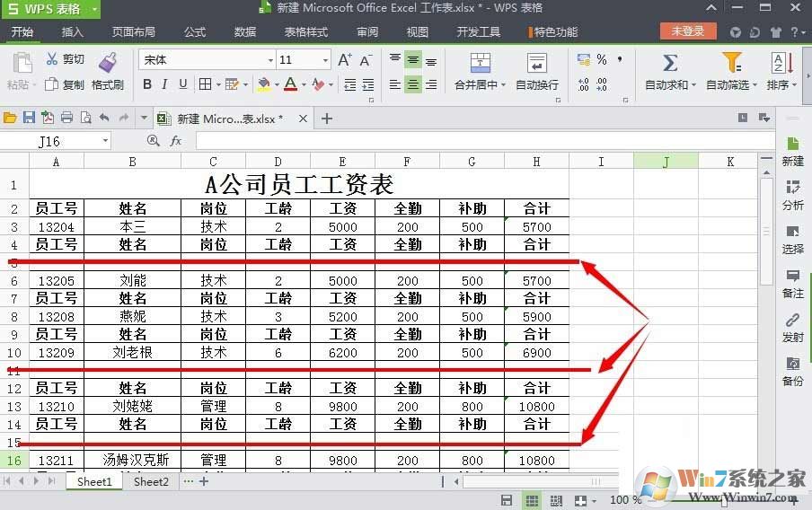Switch to Sheet2 tab
This screenshot has height=510, width=812.
pos(151,481)
